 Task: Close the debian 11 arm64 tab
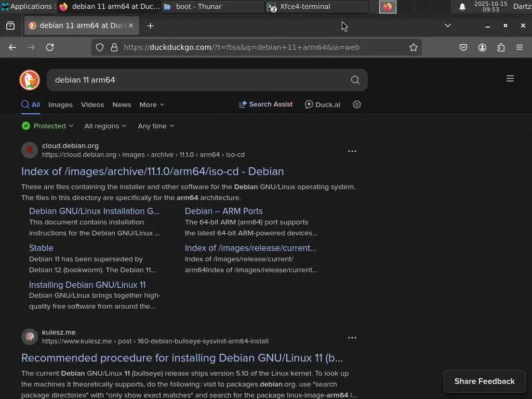[131, 25]
